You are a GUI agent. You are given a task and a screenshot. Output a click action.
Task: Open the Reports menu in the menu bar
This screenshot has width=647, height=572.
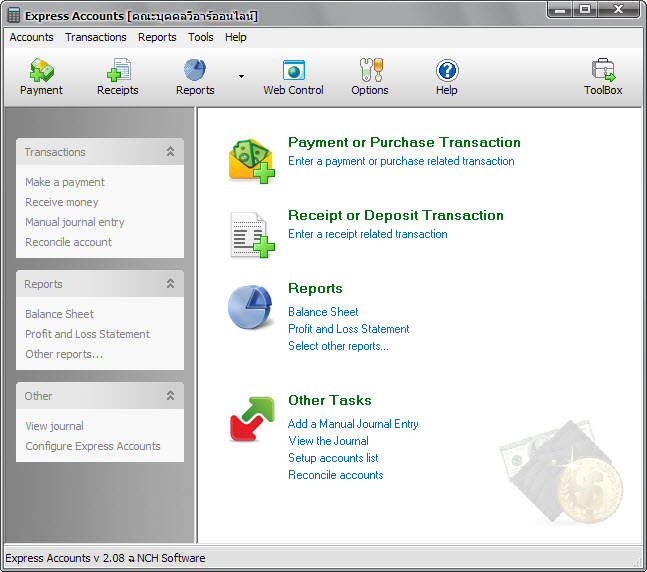pos(157,37)
